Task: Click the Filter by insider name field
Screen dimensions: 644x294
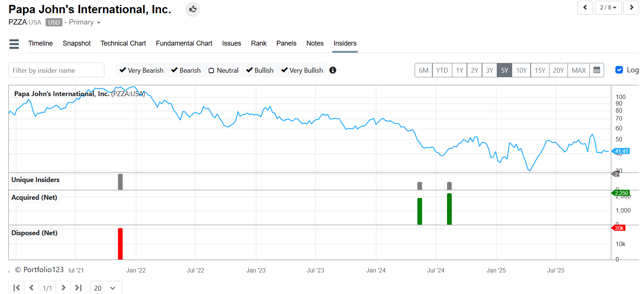Action: pos(56,70)
